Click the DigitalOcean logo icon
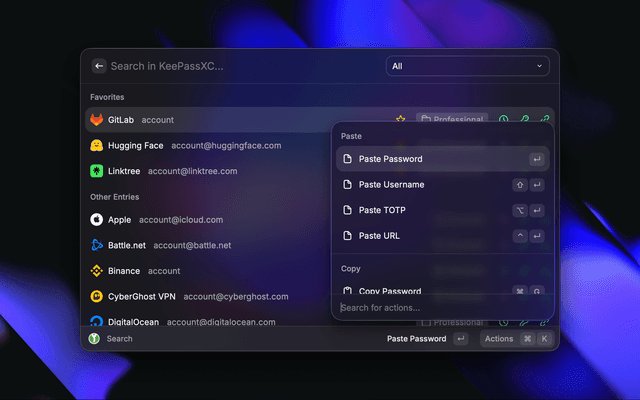This screenshot has width=640, height=400. click(x=97, y=322)
